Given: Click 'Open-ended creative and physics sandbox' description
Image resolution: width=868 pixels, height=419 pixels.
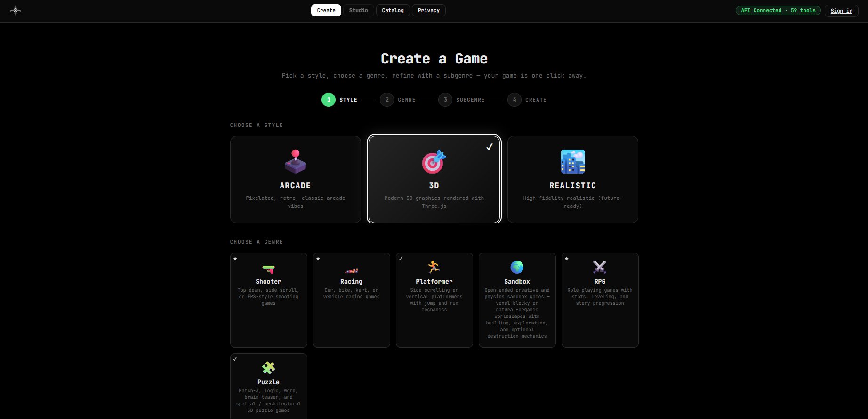Looking at the screenshot, I should coord(517,313).
